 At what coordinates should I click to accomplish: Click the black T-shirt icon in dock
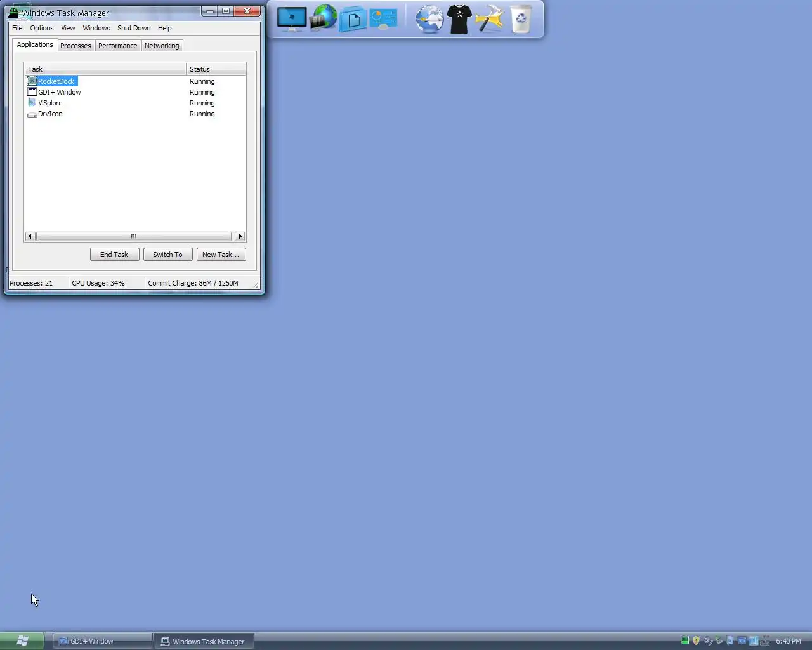tap(459, 19)
